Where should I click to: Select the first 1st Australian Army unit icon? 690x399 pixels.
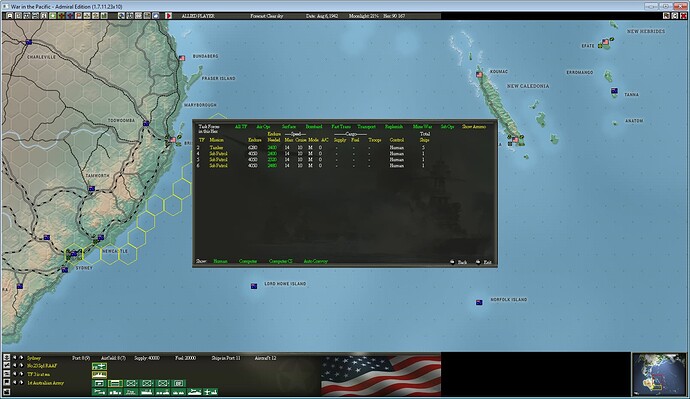pos(99,383)
